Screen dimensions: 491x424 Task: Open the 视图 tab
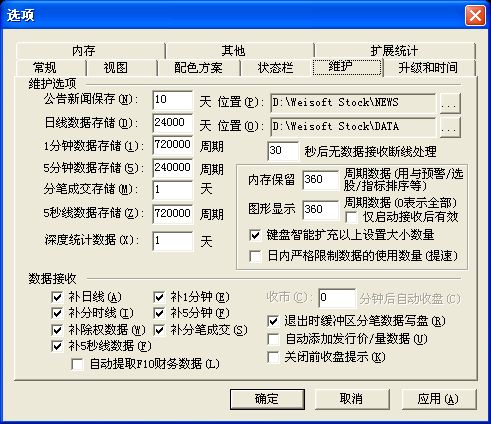tap(122, 68)
